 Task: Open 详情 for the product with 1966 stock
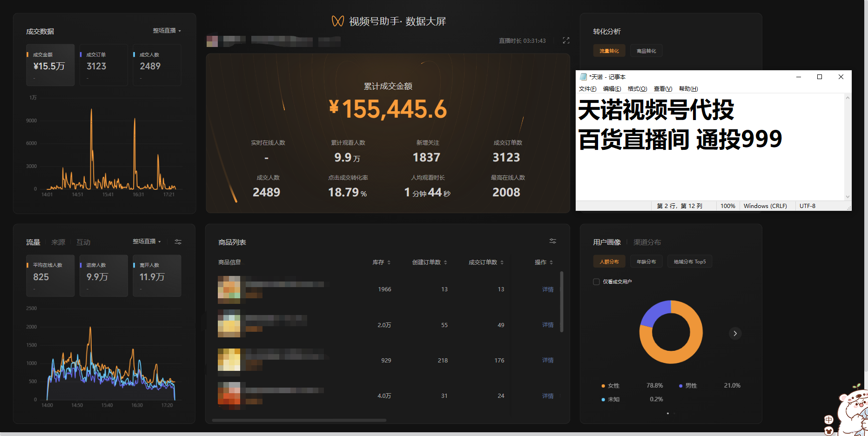click(548, 289)
